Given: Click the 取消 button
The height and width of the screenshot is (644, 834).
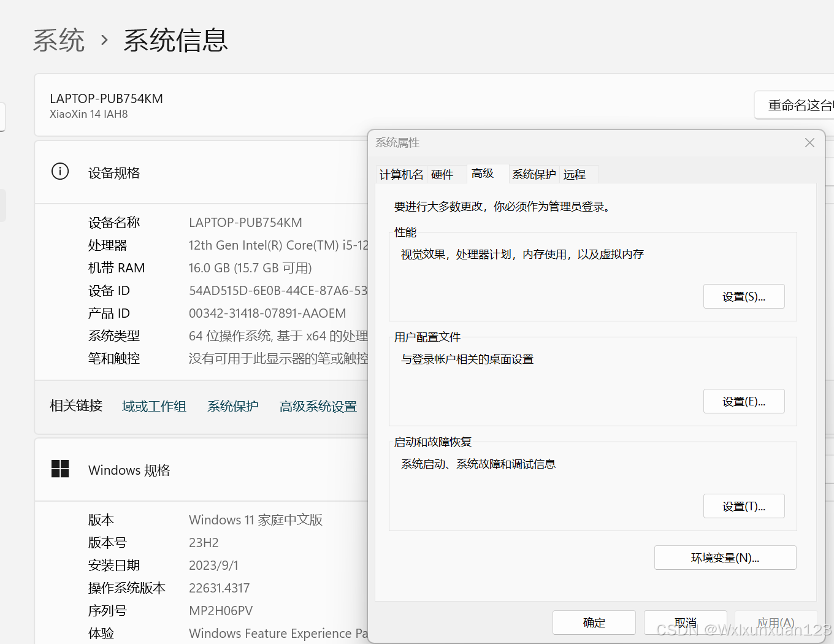Looking at the screenshot, I should pos(686,623).
